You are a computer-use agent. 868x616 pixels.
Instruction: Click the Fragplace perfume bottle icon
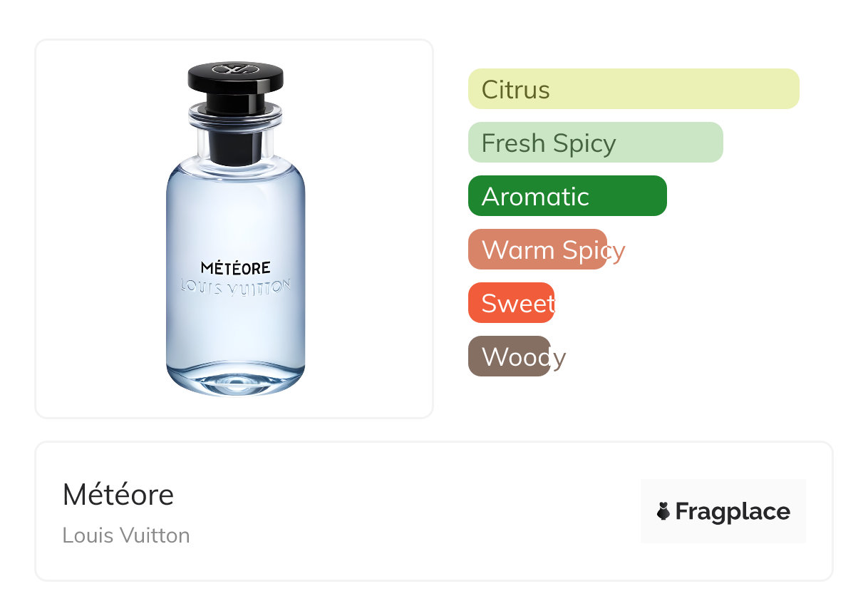click(x=663, y=511)
